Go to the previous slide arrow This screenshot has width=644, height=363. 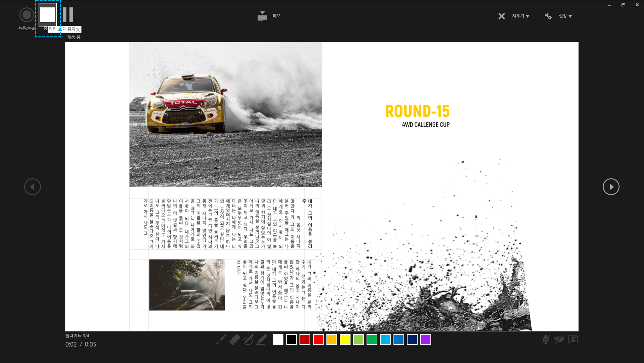pos(33,187)
